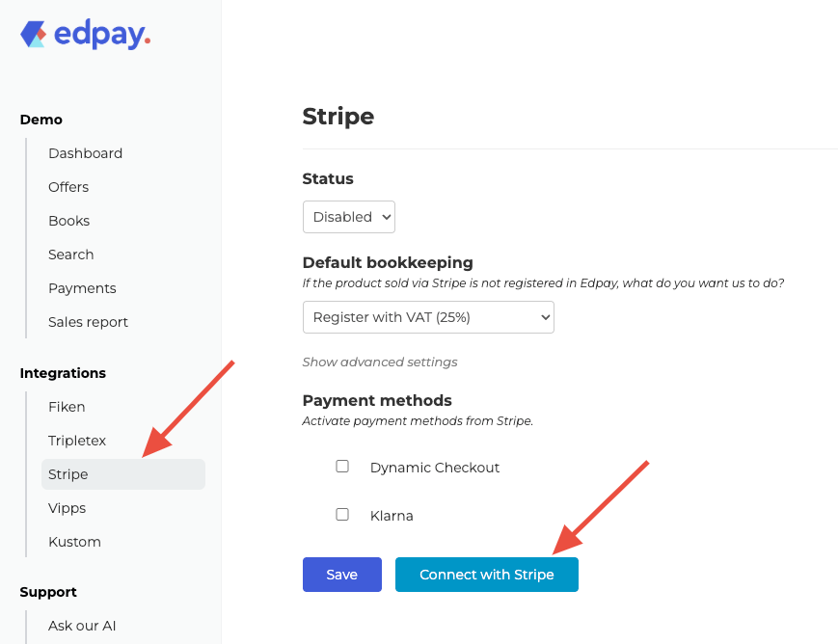
Task: Open Ask our AI support link
Action: click(82, 626)
